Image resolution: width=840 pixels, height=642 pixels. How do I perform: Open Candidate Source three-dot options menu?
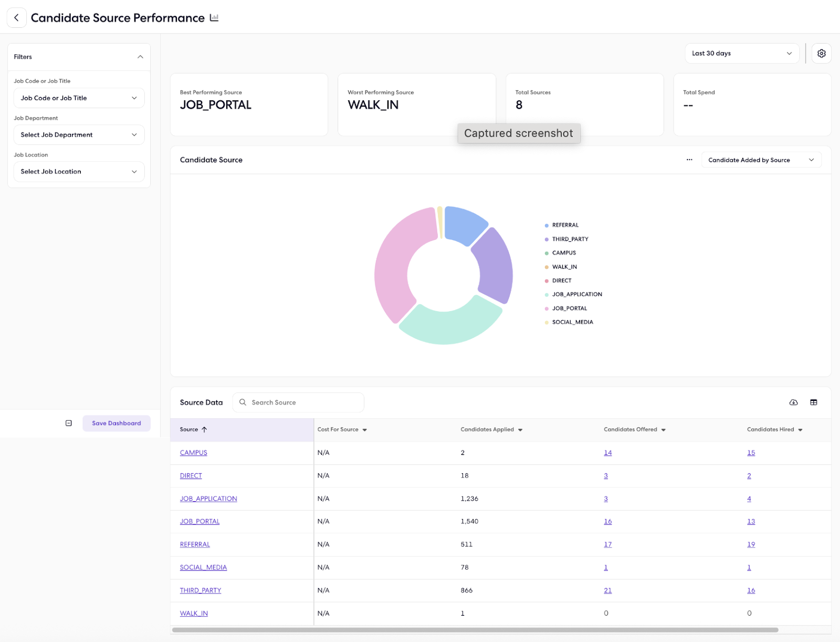tap(689, 160)
